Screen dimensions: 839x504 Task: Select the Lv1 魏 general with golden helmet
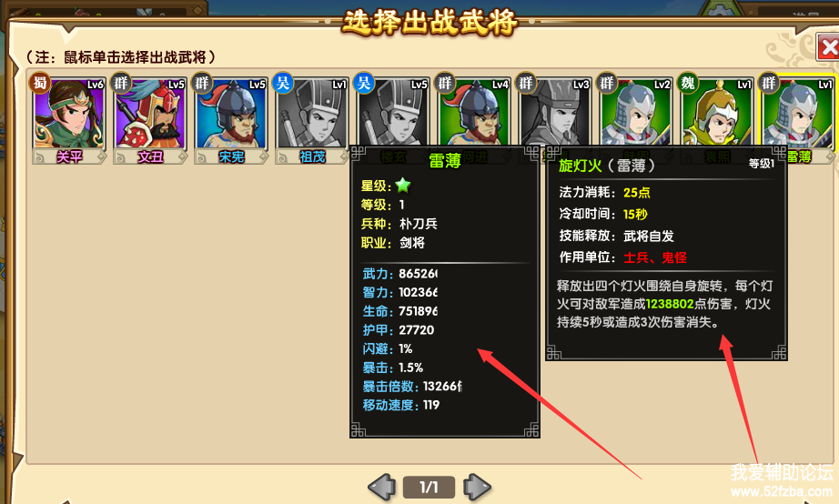coord(716,114)
